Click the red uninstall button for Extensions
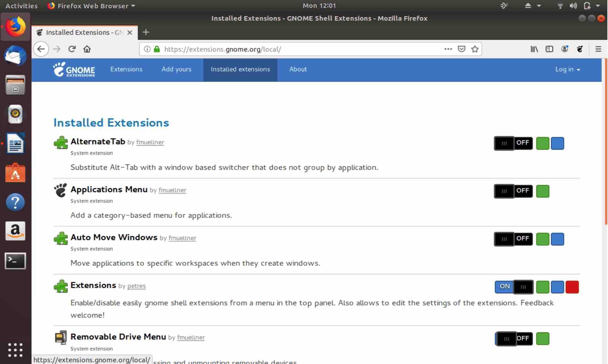The image size is (608, 364). pos(572,287)
